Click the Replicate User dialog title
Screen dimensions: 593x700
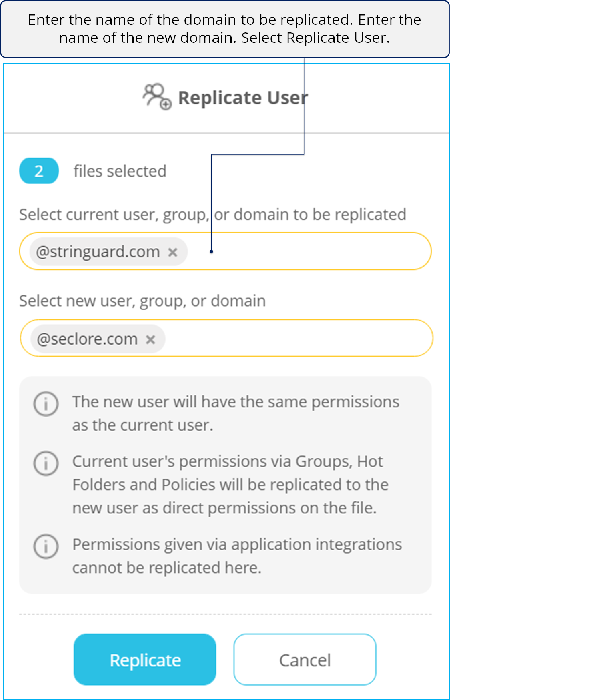tap(243, 98)
